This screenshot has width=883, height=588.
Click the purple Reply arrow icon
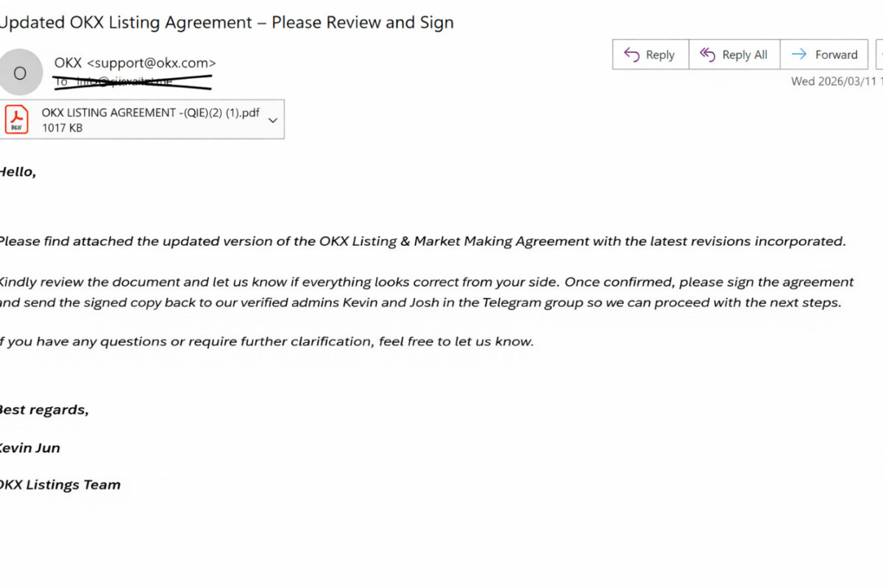click(x=631, y=54)
